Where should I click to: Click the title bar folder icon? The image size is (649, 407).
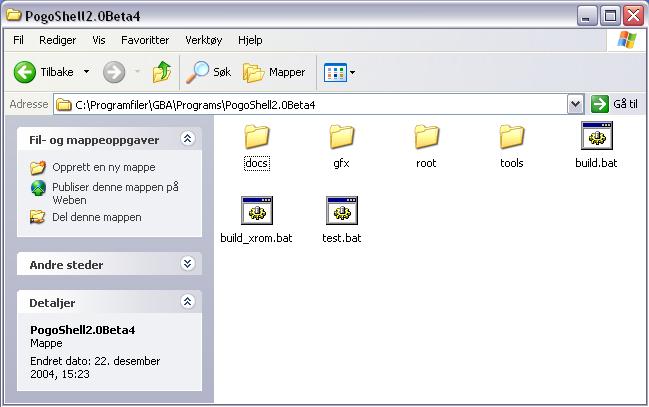14,15
